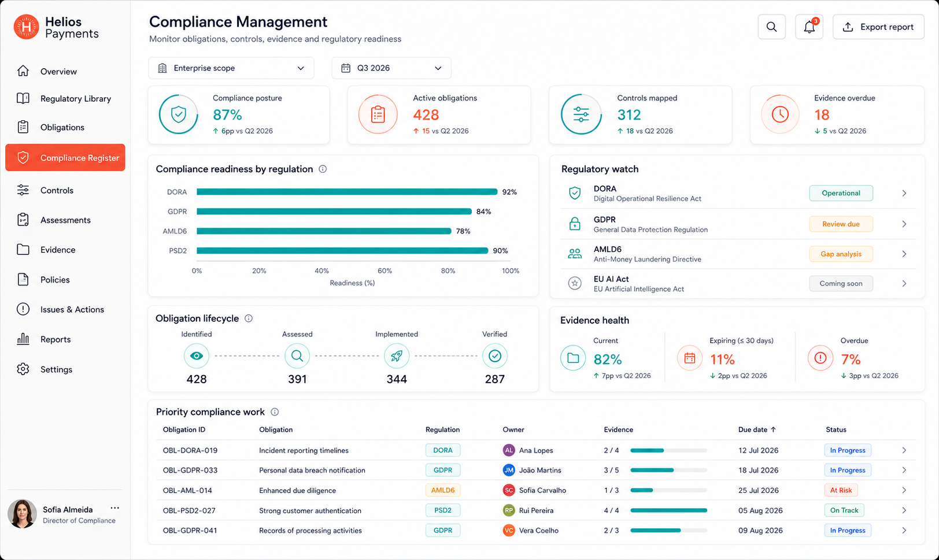
Task: Click the Implemented rocket stage icon
Action: click(397, 356)
